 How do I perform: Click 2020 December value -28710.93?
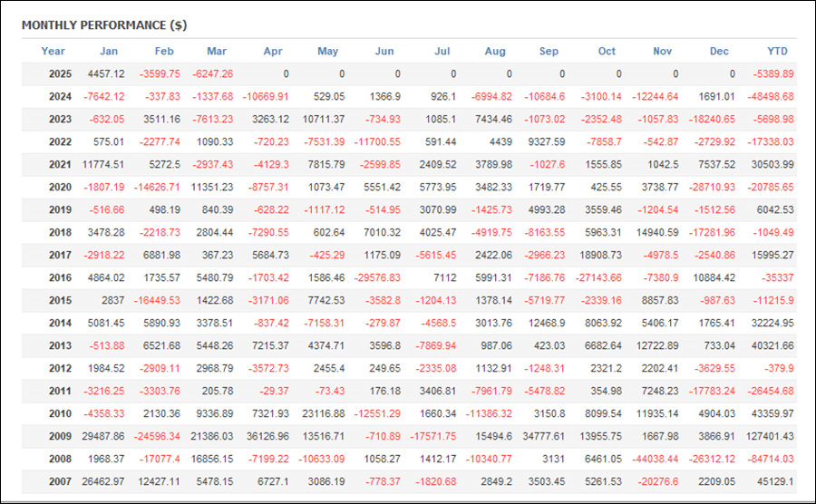pyautogui.click(x=712, y=188)
